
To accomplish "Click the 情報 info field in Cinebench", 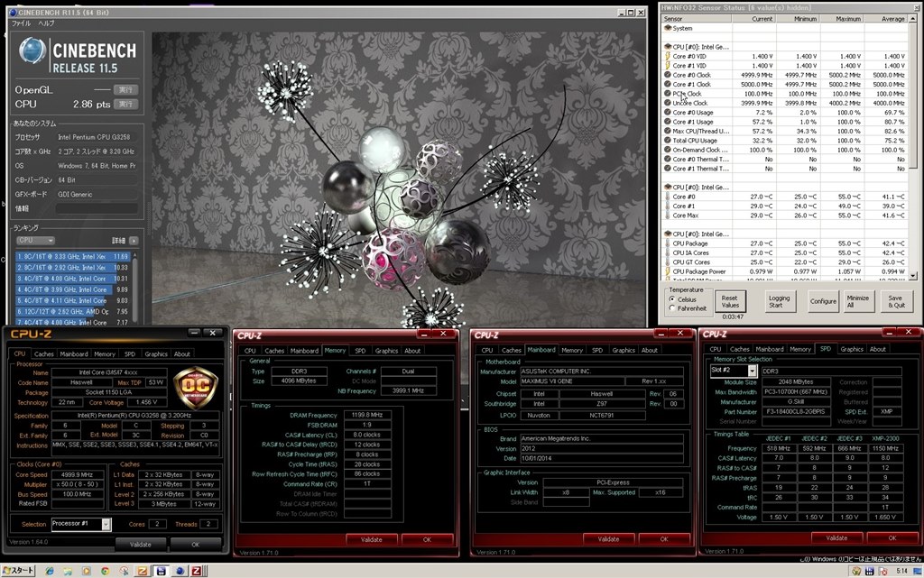I will click(x=97, y=208).
